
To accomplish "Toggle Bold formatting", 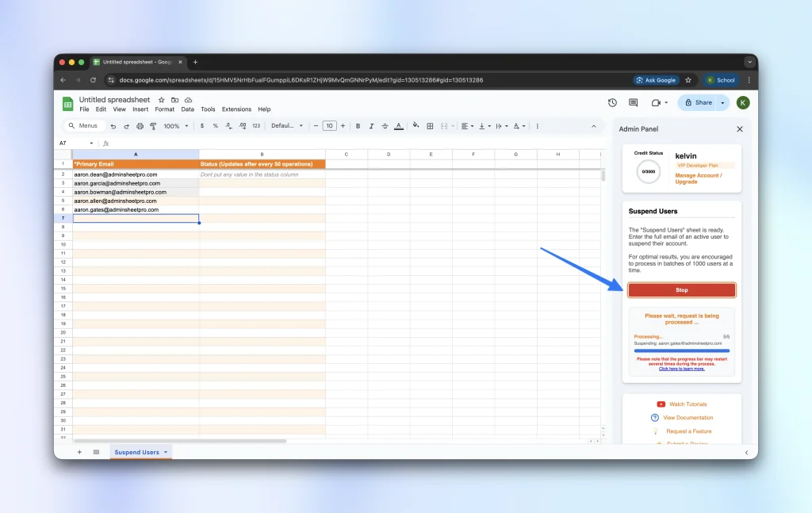I will [x=358, y=126].
